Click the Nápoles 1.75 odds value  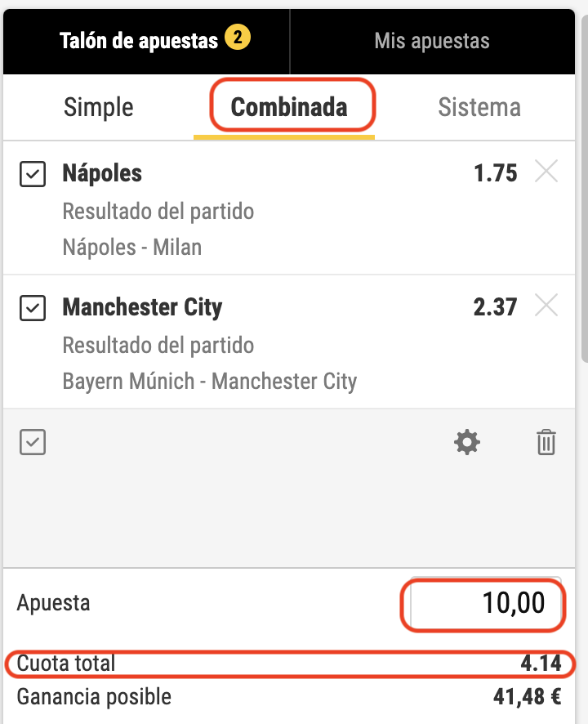(x=495, y=173)
